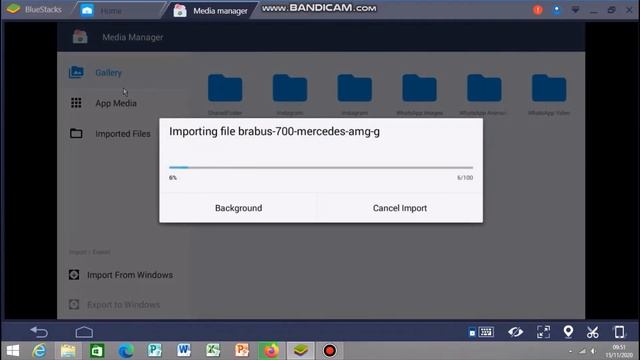The width and height of the screenshot is (640, 360).
Task: Tap the Android back arrow
Action: (x=39, y=332)
